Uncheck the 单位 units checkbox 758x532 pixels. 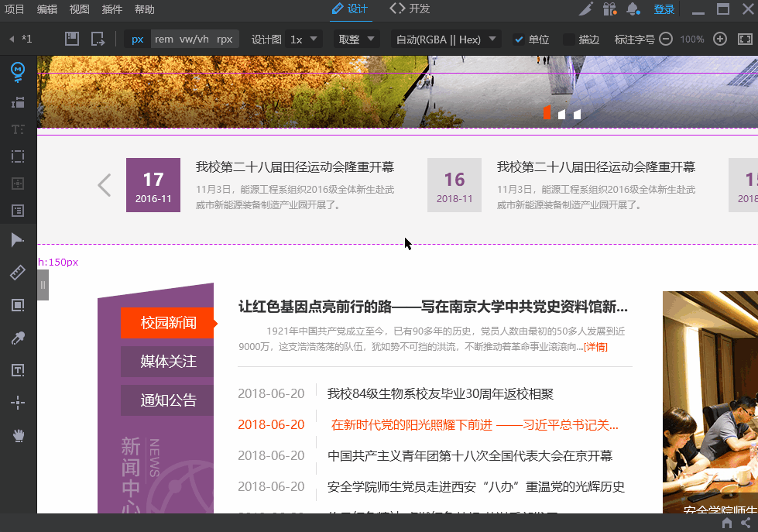(x=520, y=39)
